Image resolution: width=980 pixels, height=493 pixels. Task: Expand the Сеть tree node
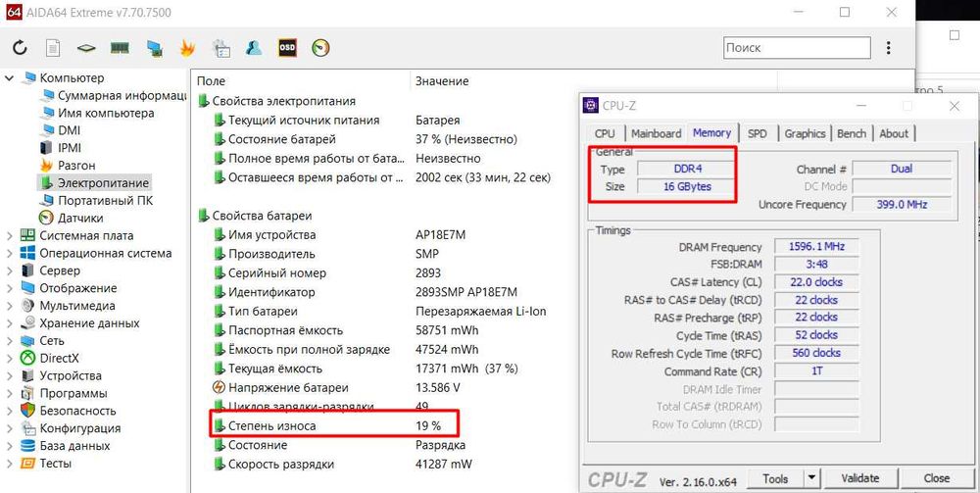point(10,340)
